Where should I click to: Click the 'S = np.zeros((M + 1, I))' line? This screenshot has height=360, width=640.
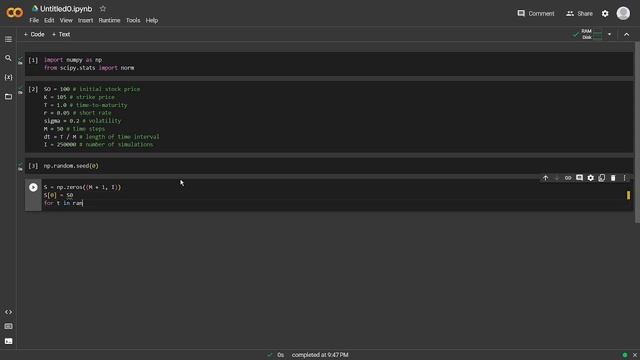(x=82, y=187)
